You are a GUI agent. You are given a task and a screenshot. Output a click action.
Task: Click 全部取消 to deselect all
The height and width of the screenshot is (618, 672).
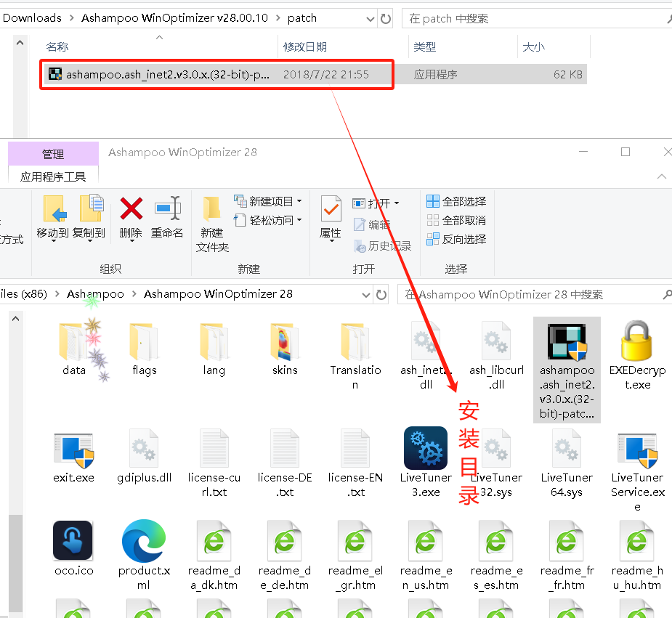coord(456,221)
